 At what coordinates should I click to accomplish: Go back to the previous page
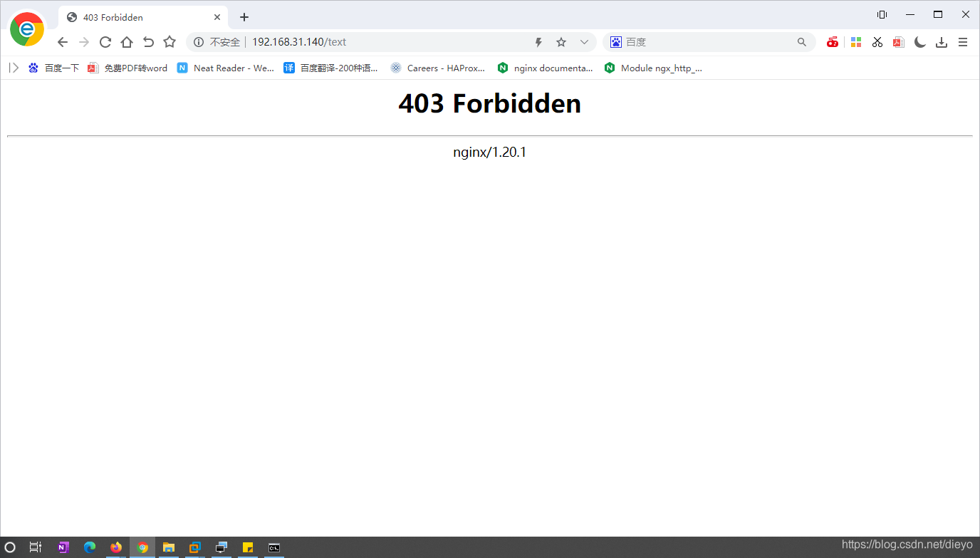click(x=63, y=42)
